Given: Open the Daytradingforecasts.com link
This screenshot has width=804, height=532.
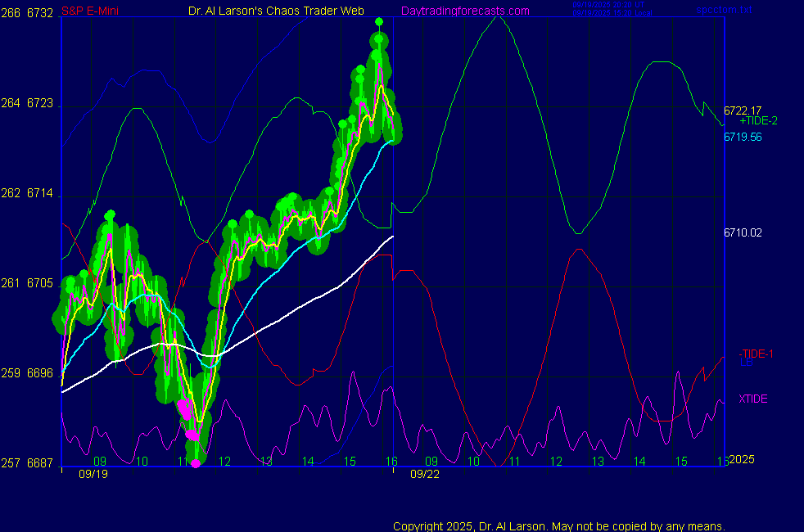Looking at the screenshot, I should tap(465, 11).
